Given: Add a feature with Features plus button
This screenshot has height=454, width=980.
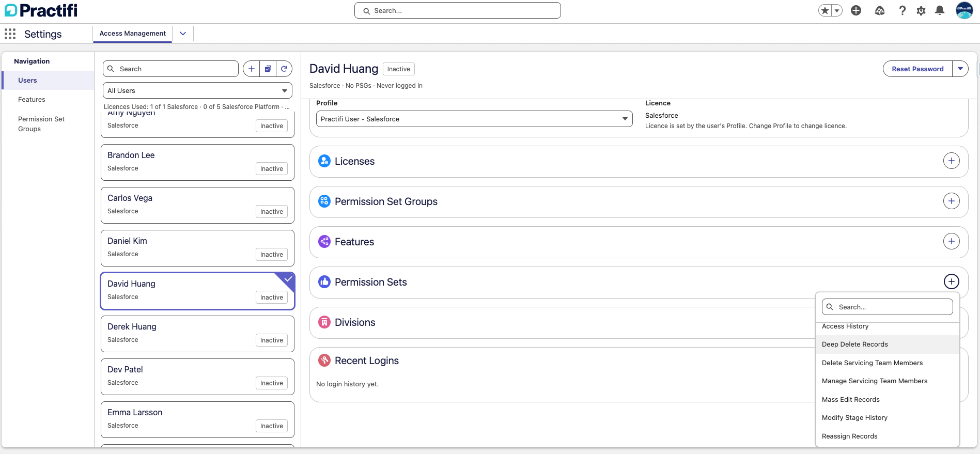Looking at the screenshot, I should click(x=952, y=241).
